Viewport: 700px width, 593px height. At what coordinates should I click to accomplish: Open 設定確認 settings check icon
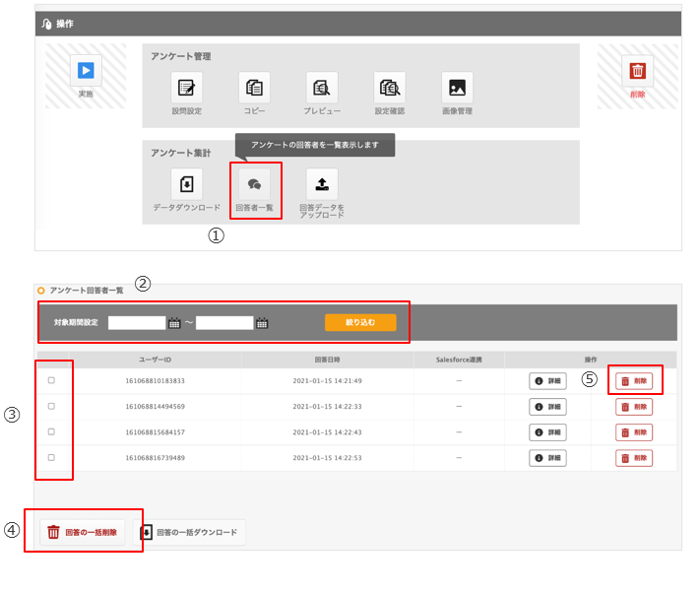(x=390, y=88)
